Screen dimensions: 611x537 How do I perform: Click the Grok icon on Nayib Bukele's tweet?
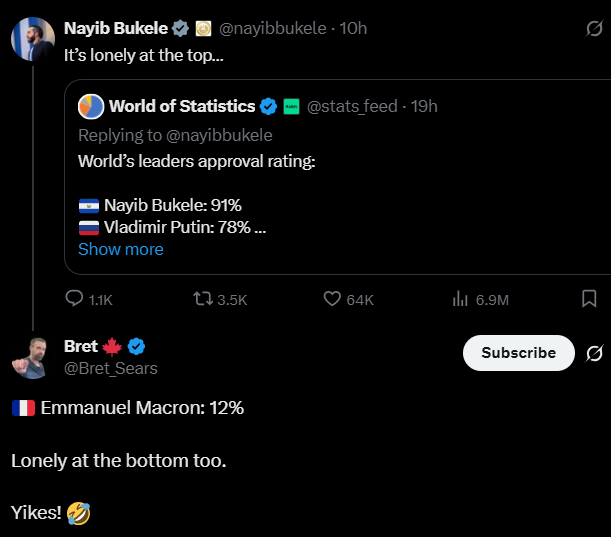coord(593,29)
